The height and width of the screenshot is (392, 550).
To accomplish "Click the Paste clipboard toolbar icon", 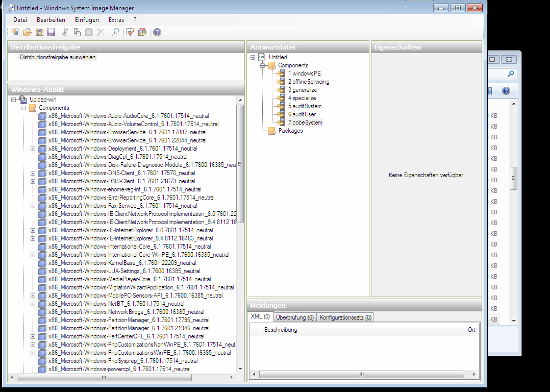I will click(x=89, y=32).
